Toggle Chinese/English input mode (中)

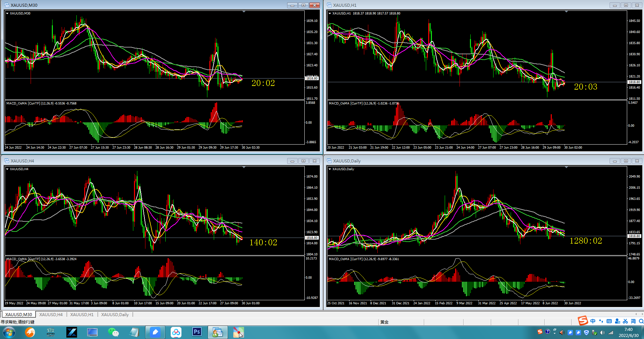[x=593, y=321]
